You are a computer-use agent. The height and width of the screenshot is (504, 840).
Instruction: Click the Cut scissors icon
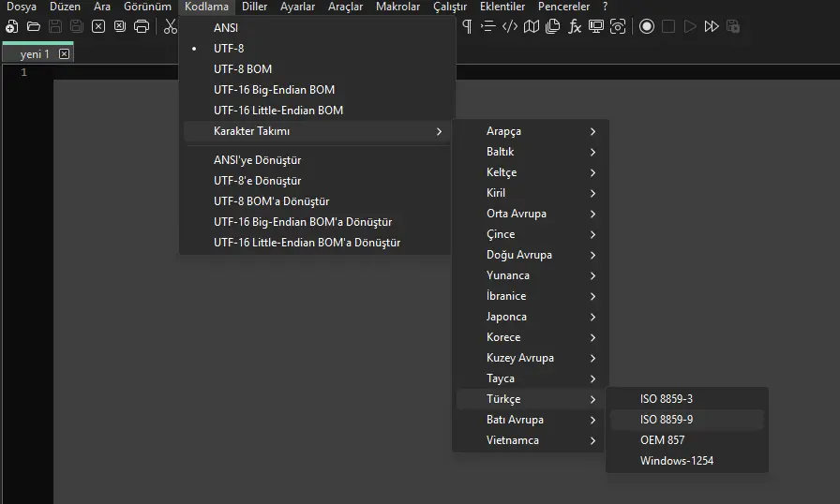tap(171, 26)
